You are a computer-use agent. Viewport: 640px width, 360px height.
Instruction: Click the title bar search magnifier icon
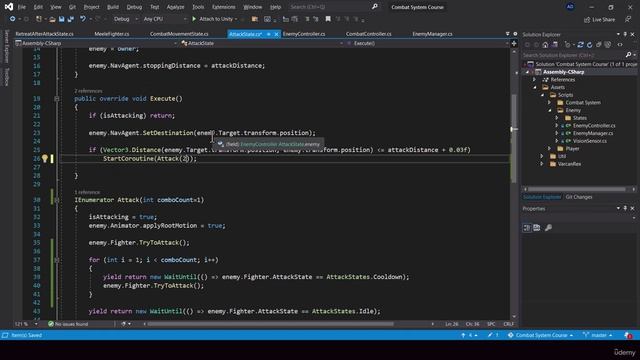tap(375, 7)
